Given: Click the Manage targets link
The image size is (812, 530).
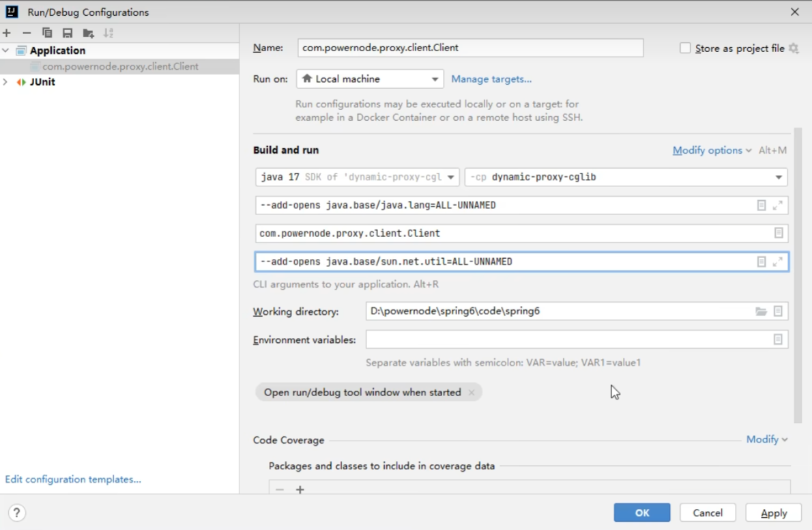Looking at the screenshot, I should pos(491,79).
